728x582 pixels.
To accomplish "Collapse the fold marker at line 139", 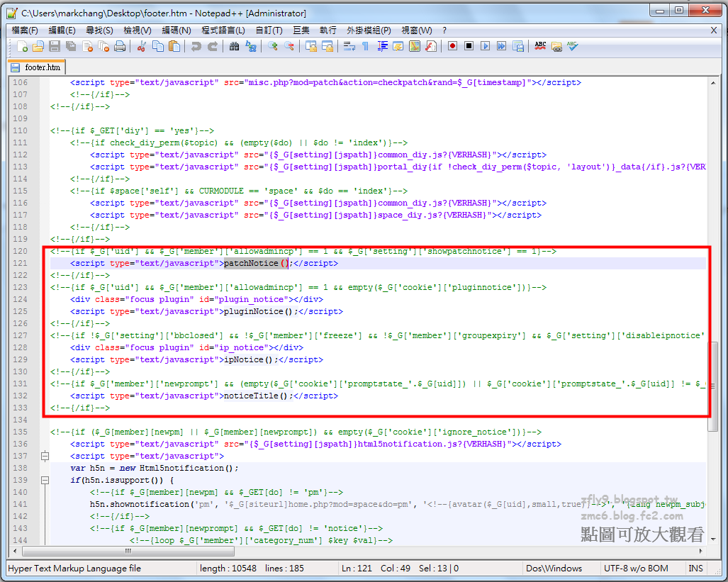I will [x=45, y=481].
